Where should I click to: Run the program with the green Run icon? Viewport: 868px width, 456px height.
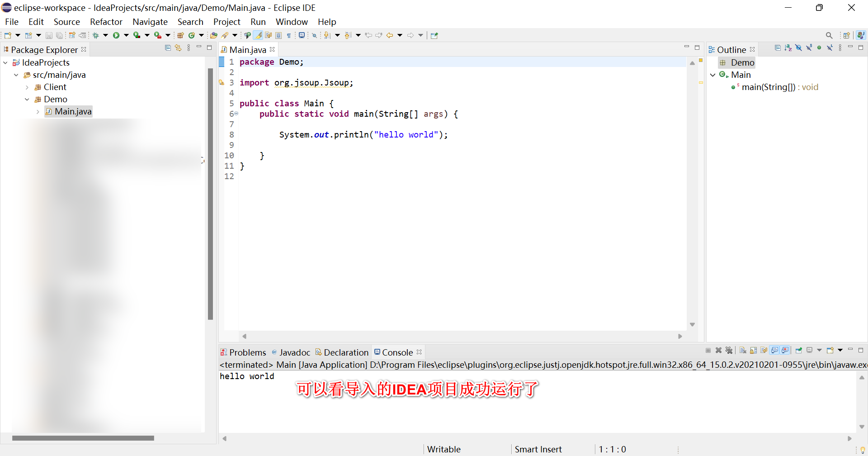pyautogui.click(x=116, y=35)
